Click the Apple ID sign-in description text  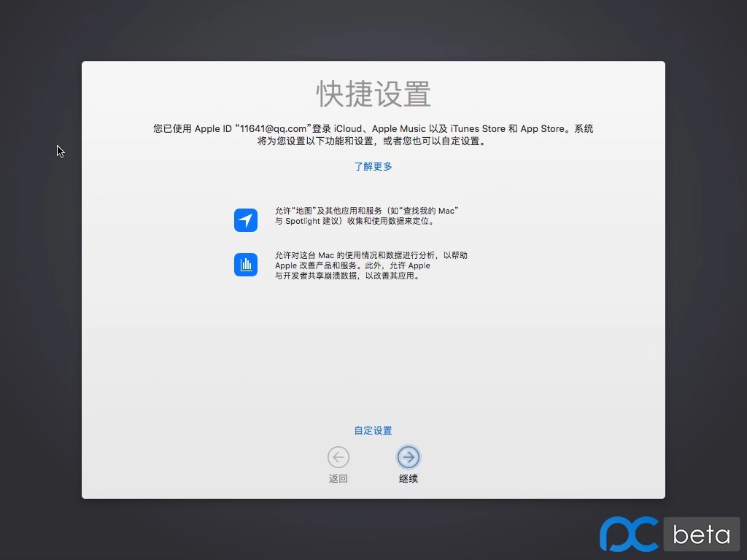[373, 135]
